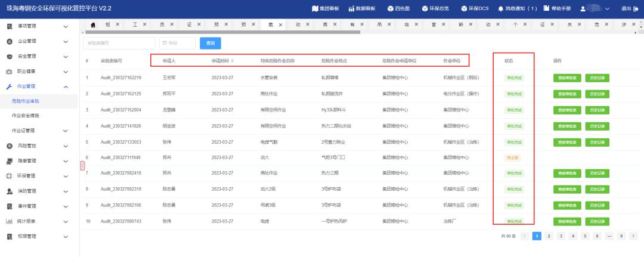
Task: Click the home icon tab
Action: click(x=93, y=24)
